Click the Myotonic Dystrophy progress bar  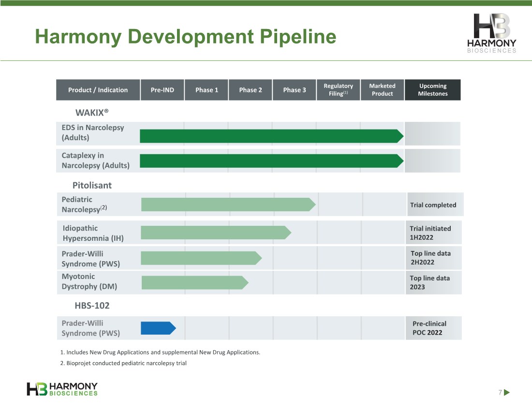tap(195, 282)
